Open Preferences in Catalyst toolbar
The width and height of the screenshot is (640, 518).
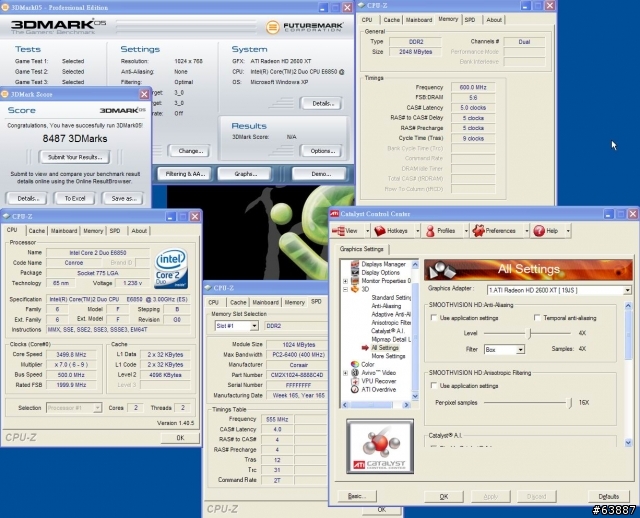tap(478, 231)
